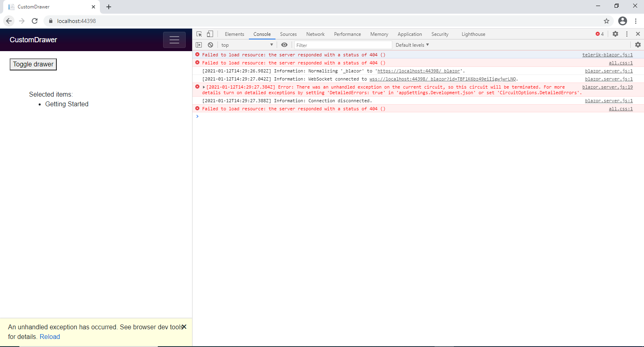Open the Chrome profile avatar
The height and width of the screenshot is (347, 644).
click(x=623, y=21)
